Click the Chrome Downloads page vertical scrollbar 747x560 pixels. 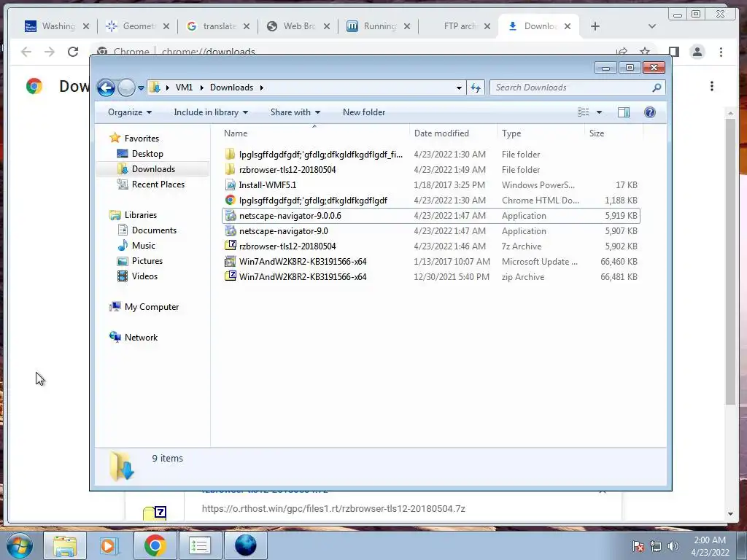click(730, 262)
